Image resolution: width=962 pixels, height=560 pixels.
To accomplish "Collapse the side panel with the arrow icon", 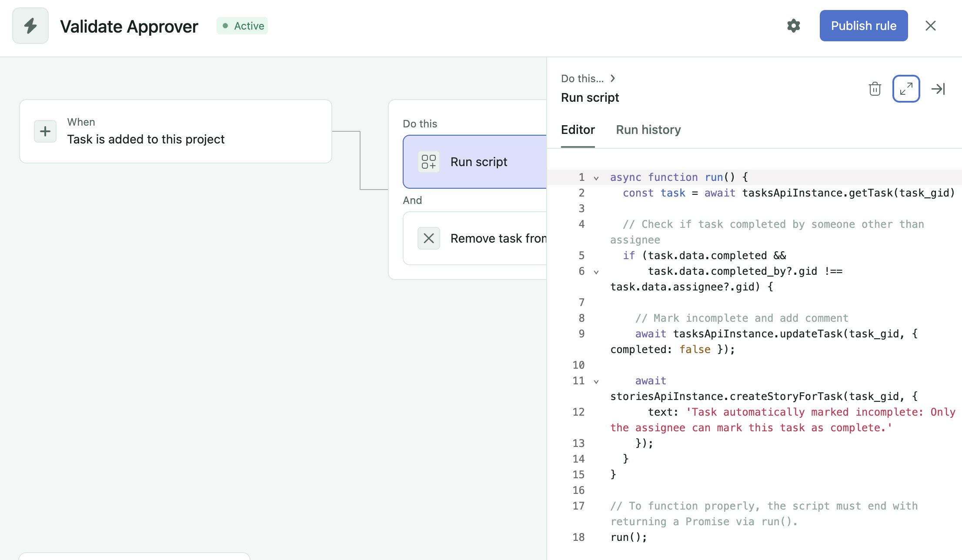I will tap(939, 89).
